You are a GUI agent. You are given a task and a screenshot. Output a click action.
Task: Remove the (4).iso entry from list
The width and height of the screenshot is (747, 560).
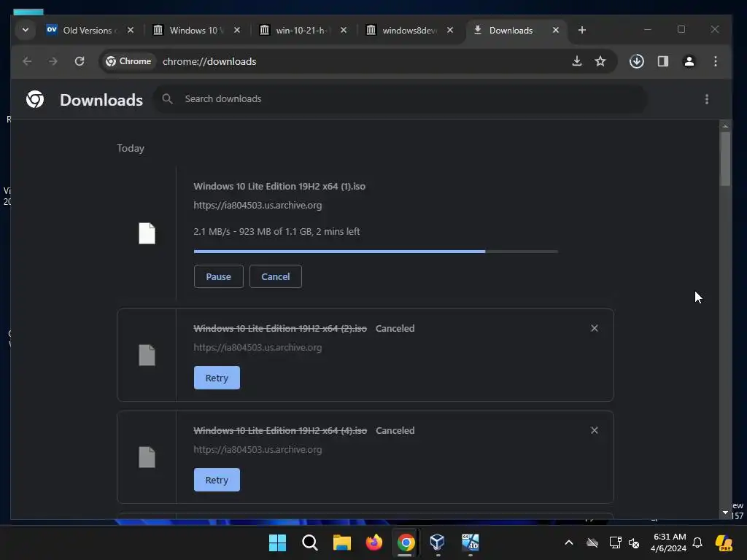point(594,430)
